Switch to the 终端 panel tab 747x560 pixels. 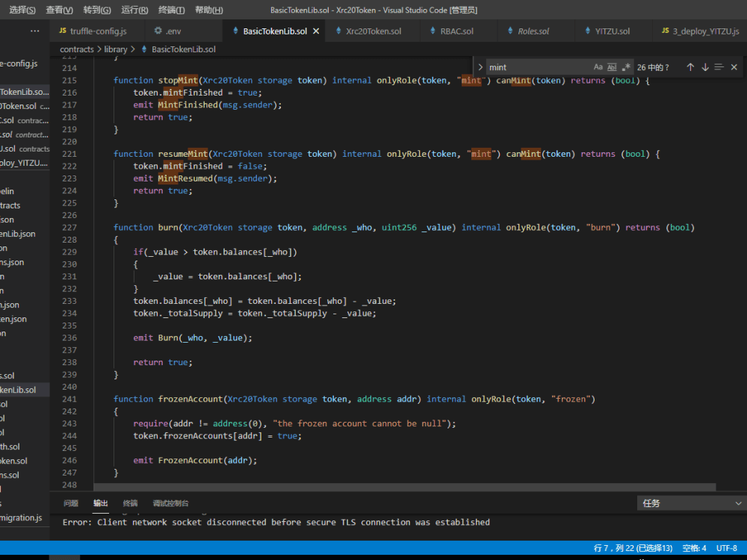[130, 503]
